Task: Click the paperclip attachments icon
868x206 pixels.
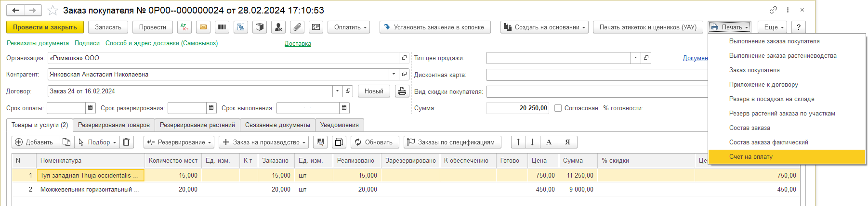Action: pos(297,27)
